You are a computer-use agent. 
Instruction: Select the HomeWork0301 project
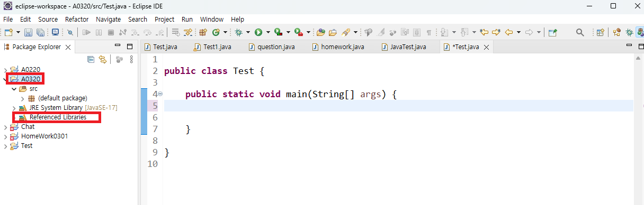[44, 136]
